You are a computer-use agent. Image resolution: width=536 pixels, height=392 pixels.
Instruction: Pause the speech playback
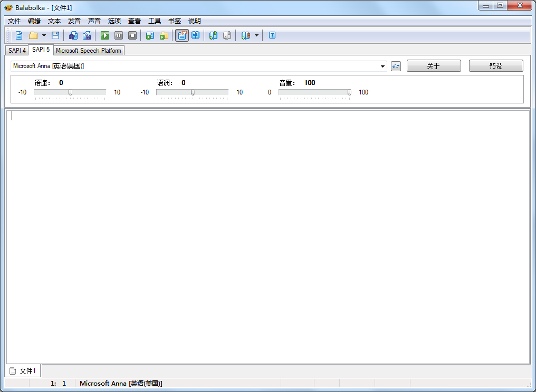tap(119, 35)
